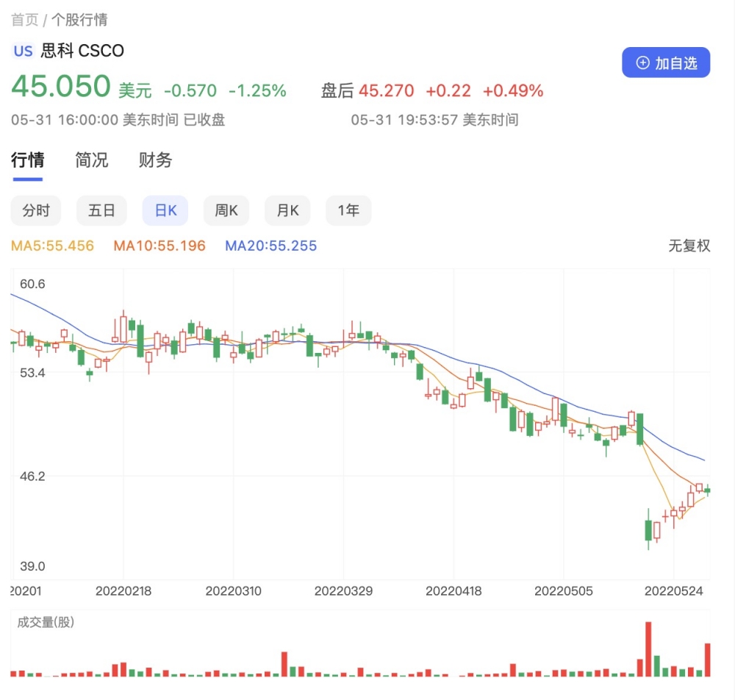Select the 分时 chart period
Image resolution: width=735 pixels, height=700 pixels.
[x=36, y=210]
